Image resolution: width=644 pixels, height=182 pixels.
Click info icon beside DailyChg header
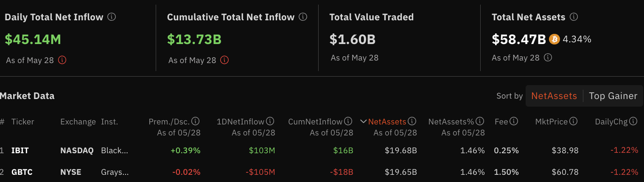click(633, 121)
